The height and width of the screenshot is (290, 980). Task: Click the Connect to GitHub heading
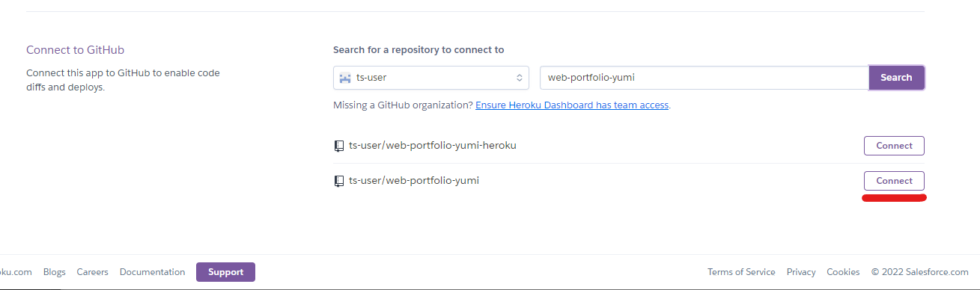tap(75, 50)
